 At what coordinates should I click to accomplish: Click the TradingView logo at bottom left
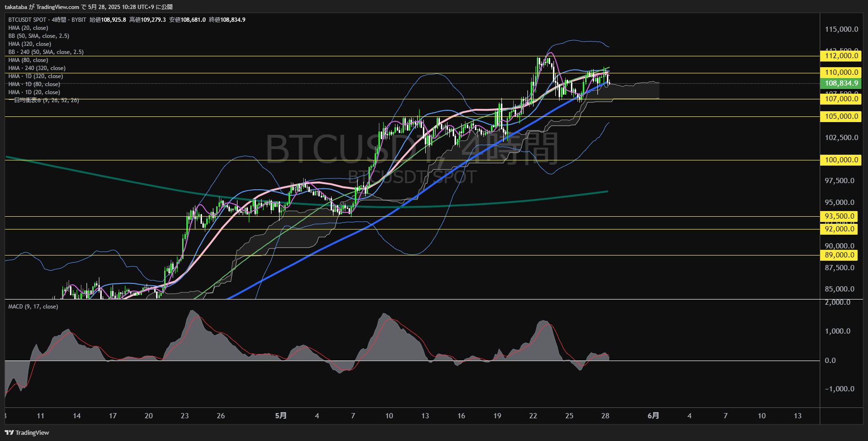click(x=27, y=432)
